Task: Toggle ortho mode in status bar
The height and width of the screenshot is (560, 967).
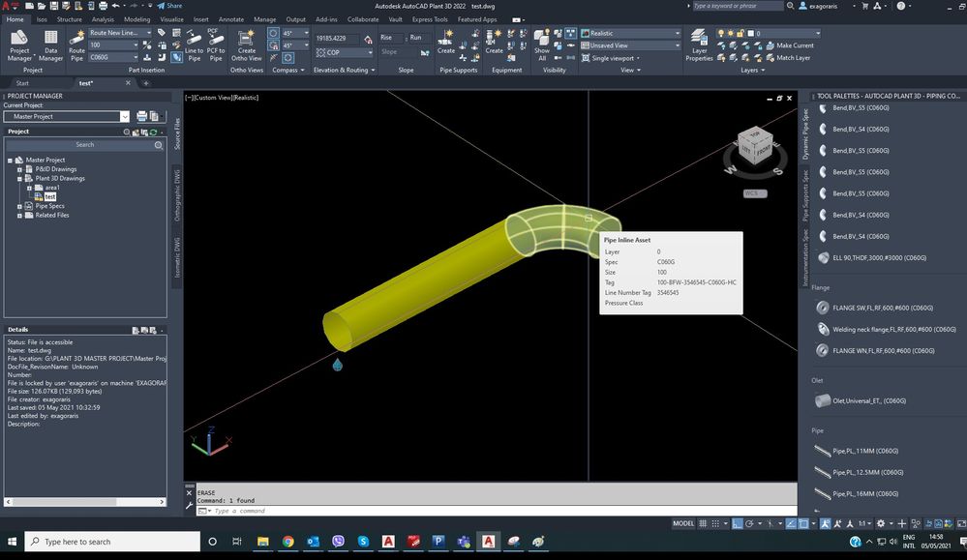Action: (x=737, y=523)
